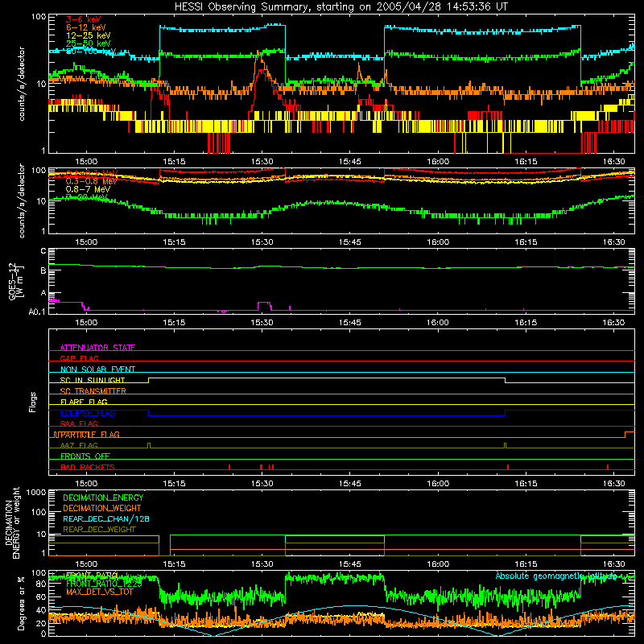Click the 'Degrees or %' axis label
The image size is (644, 644).
tap(21, 603)
